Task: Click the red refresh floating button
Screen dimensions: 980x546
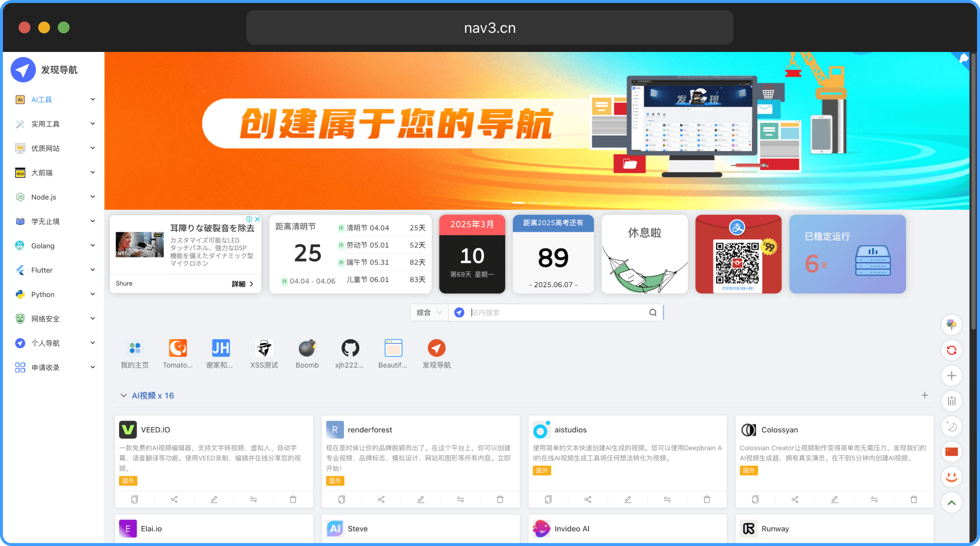Action: pos(952,350)
